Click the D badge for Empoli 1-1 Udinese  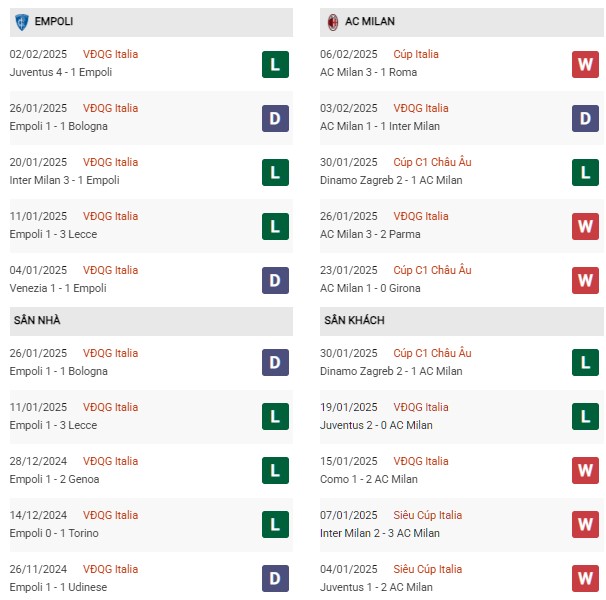(x=275, y=578)
